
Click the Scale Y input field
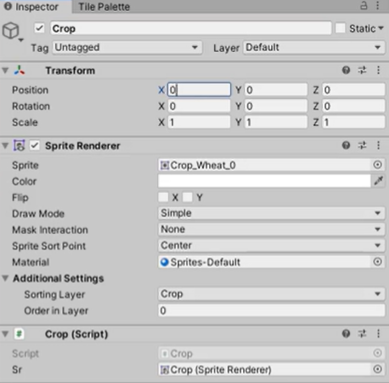click(x=276, y=122)
